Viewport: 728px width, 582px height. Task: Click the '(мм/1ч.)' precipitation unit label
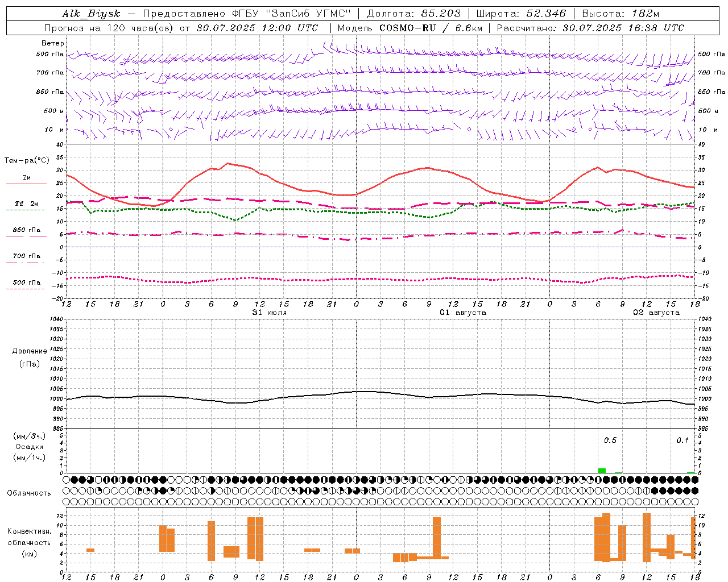coord(29,458)
